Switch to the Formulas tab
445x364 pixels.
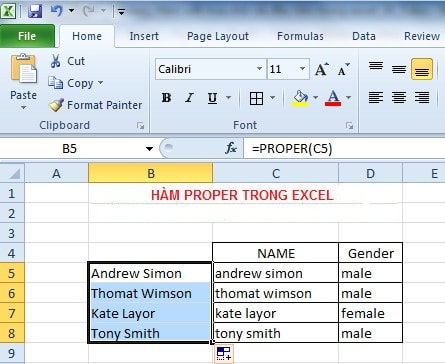point(300,36)
